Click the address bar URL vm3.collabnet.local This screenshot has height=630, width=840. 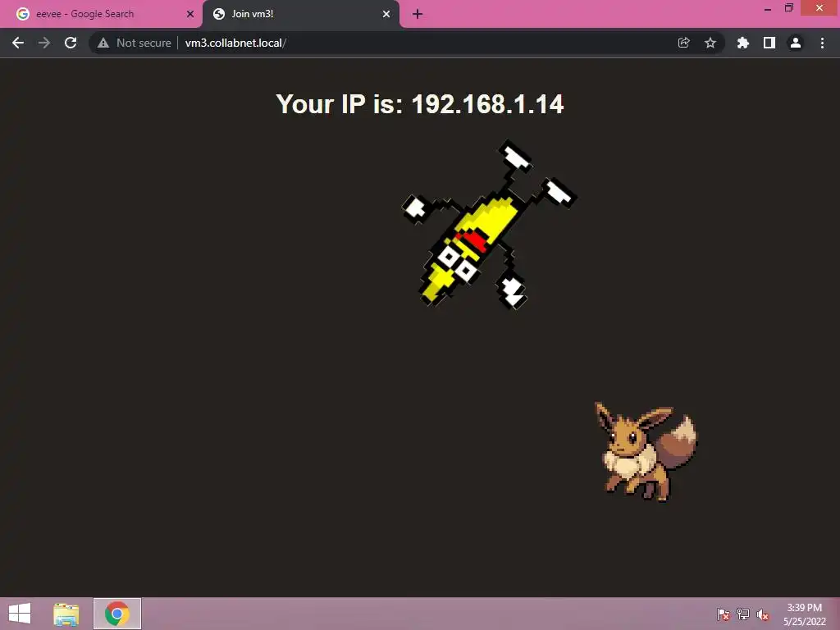tap(234, 43)
